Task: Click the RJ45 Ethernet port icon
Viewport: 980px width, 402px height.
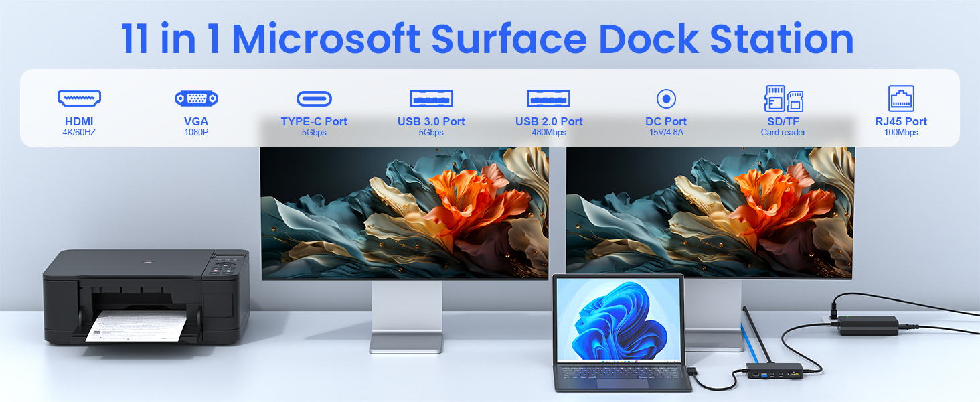Action: coord(901,98)
